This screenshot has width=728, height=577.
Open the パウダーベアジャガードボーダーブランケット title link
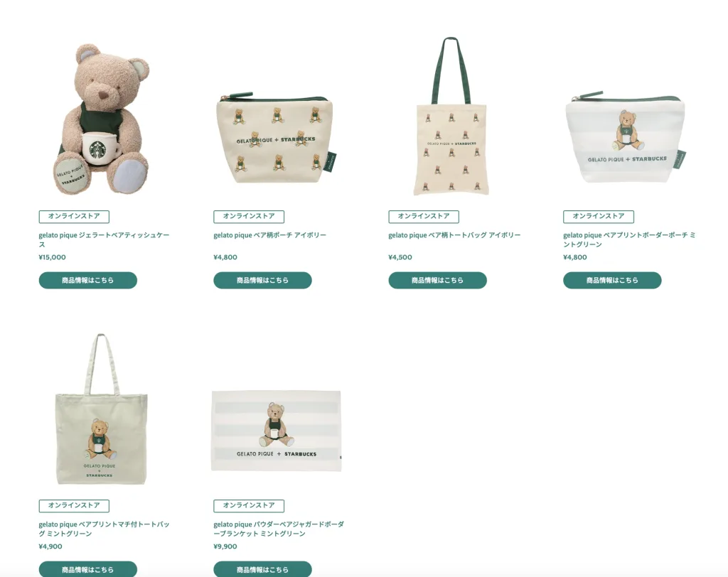tap(279, 529)
